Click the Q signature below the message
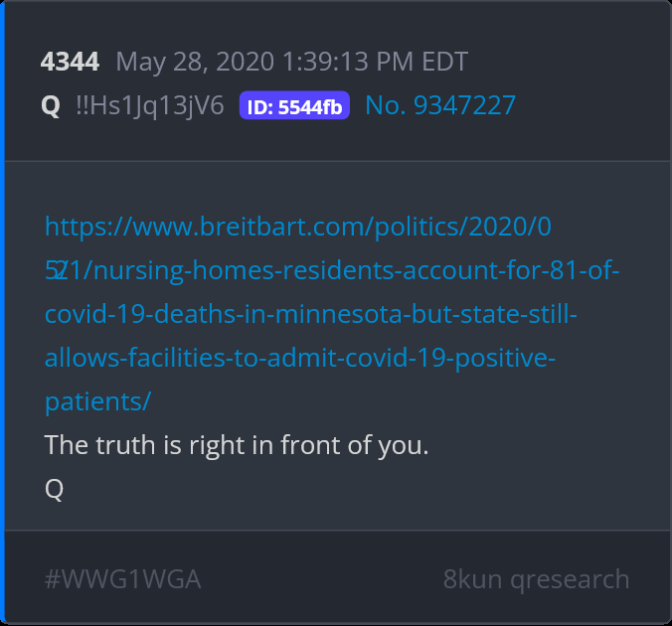 pyautogui.click(x=54, y=489)
